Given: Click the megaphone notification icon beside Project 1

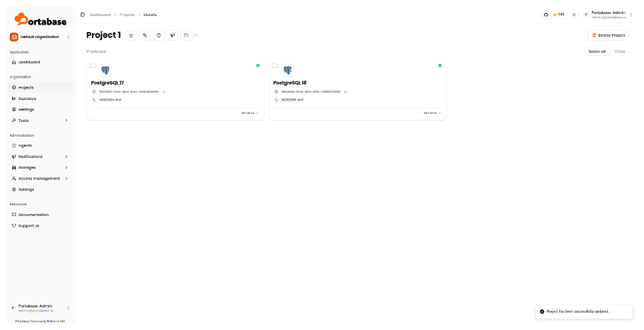Looking at the screenshot, I should pyautogui.click(x=172, y=35).
